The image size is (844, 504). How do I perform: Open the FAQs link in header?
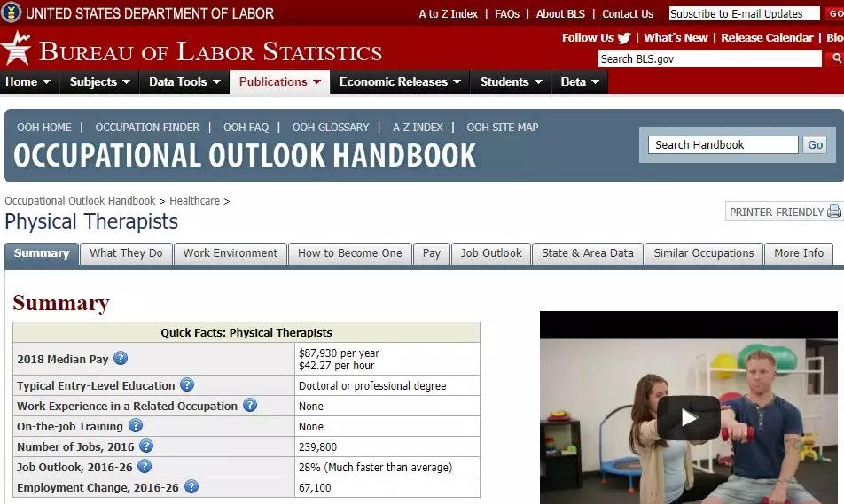click(x=507, y=14)
